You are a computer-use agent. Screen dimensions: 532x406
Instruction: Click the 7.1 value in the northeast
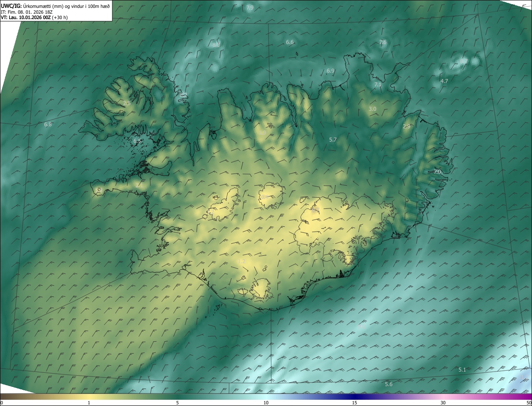click(x=378, y=85)
